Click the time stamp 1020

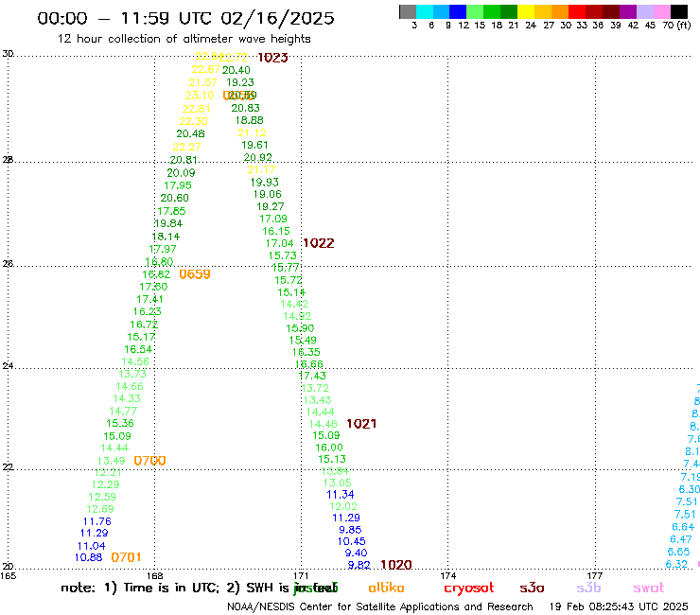click(x=396, y=565)
